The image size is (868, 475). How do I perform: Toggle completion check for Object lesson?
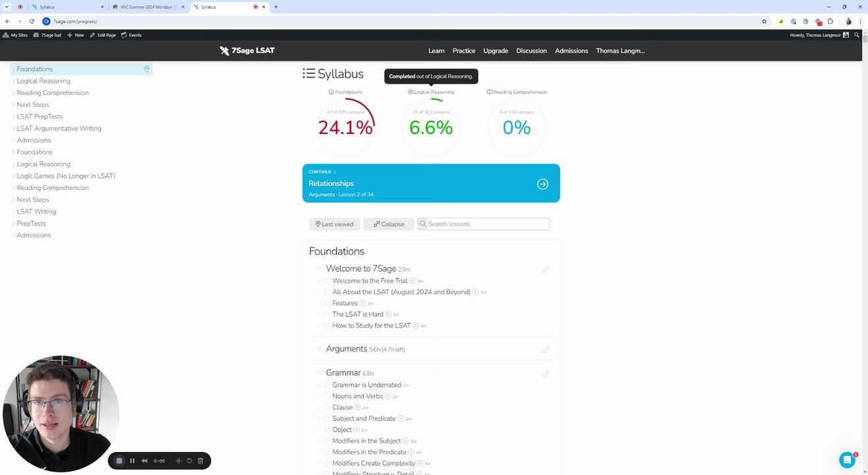coord(319,429)
